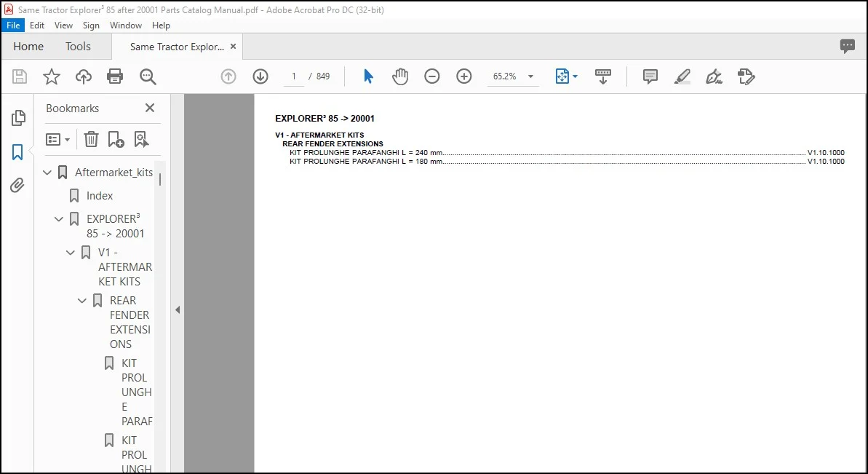Collapse the REAR FENDER EXTENSIONS bookmark
The height and width of the screenshot is (474, 868).
[x=82, y=301]
